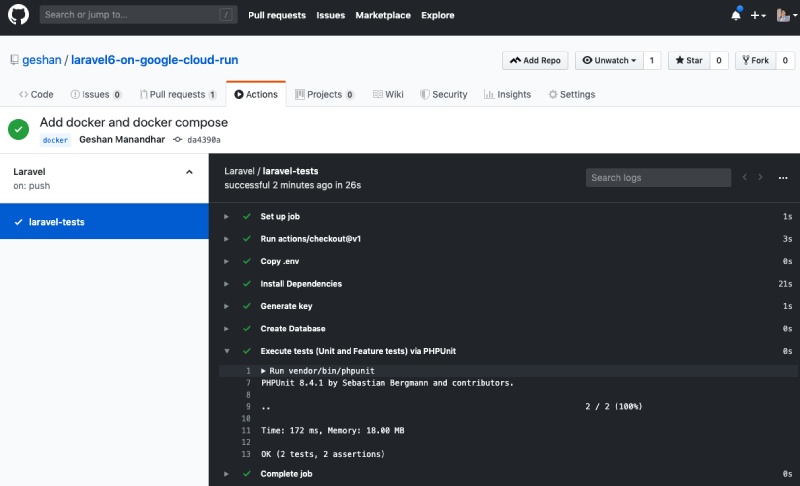
Task: Expand the Run actions/checkout@v1 step
Action: 226,239
